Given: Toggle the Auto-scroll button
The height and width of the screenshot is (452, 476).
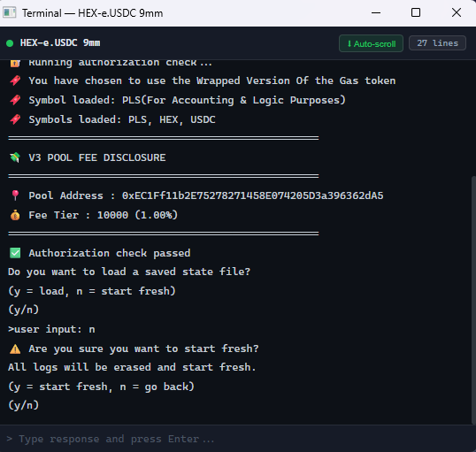Looking at the screenshot, I should point(371,43).
